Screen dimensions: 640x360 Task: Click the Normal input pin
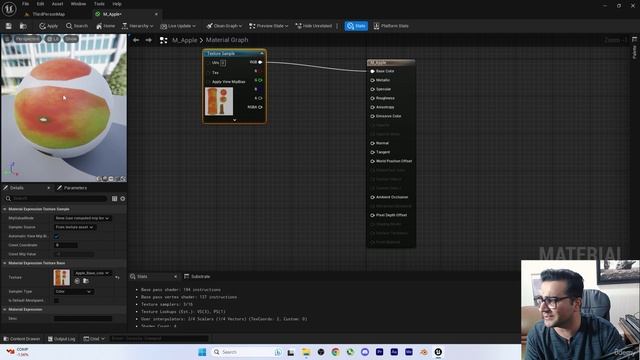coord(372,143)
